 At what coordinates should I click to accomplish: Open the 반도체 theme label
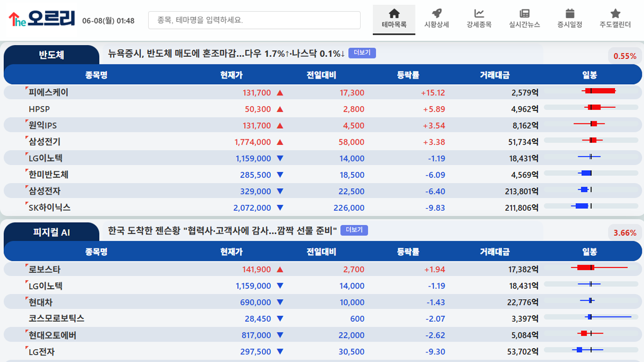point(52,55)
